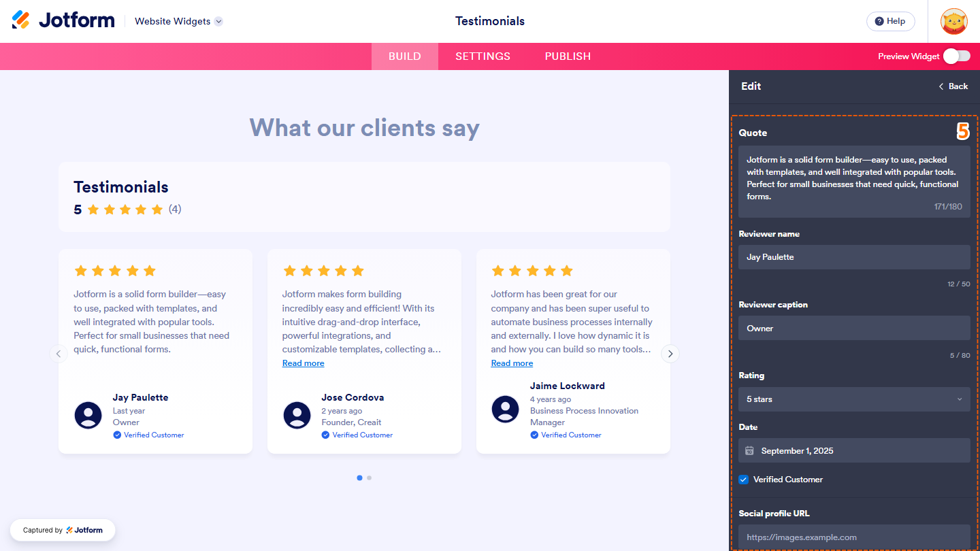Screen dimensions: 980x551
Task: Click the calendar icon in Date field
Action: coord(749,450)
